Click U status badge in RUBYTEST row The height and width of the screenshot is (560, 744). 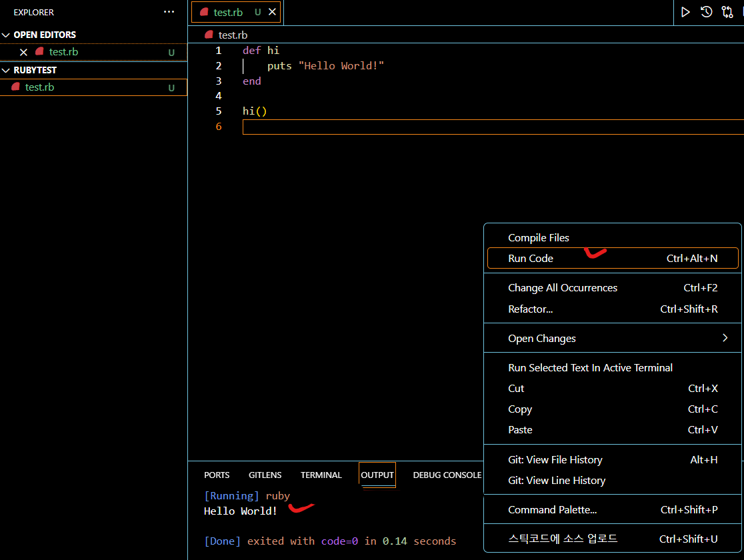171,88
